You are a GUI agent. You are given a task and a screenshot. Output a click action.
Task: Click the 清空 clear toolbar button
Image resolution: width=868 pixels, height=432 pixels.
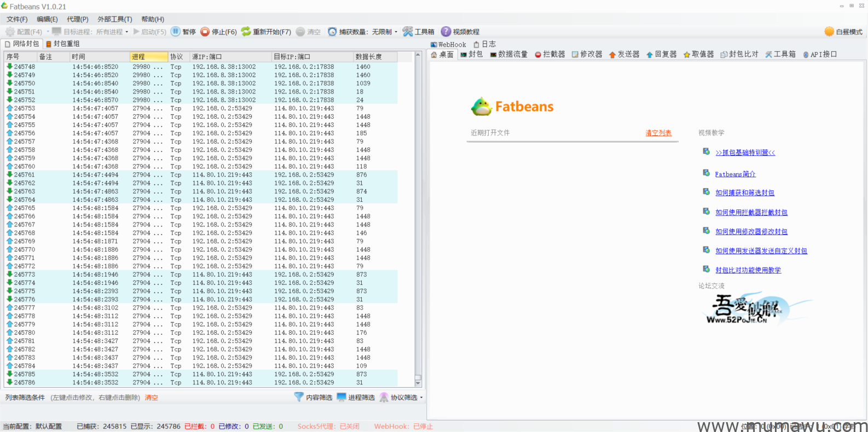click(308, 32)
